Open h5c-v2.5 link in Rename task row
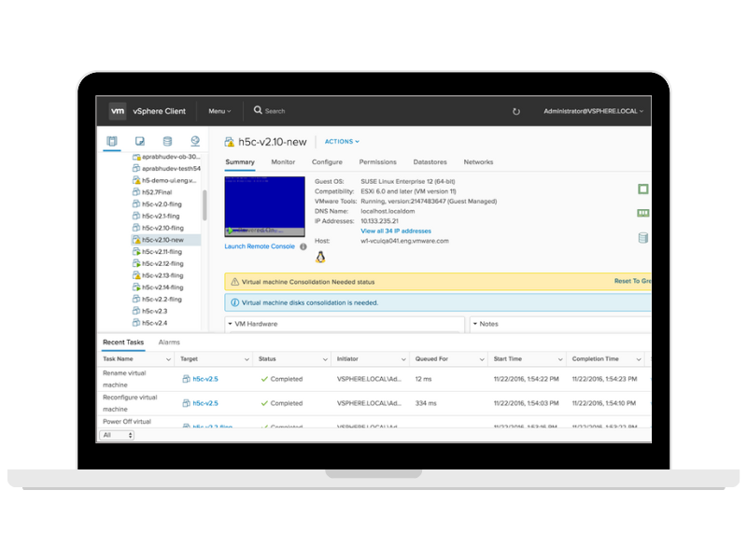The image size is (747, 560). coord(205,379)
